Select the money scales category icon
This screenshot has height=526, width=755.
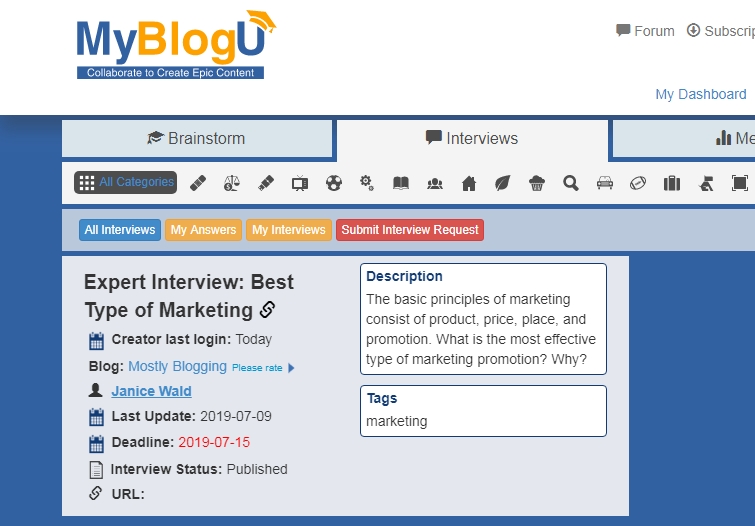tap(232, 183)
